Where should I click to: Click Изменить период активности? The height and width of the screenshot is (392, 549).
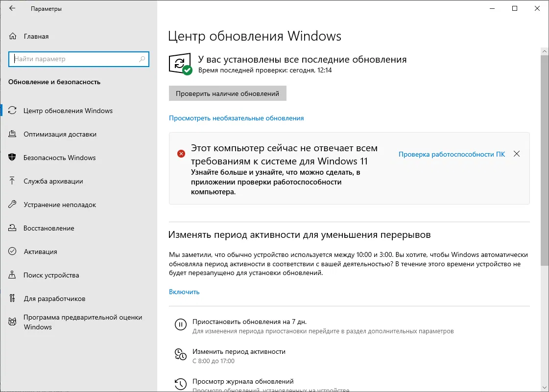pyautogui.click(x=239, y=351)
